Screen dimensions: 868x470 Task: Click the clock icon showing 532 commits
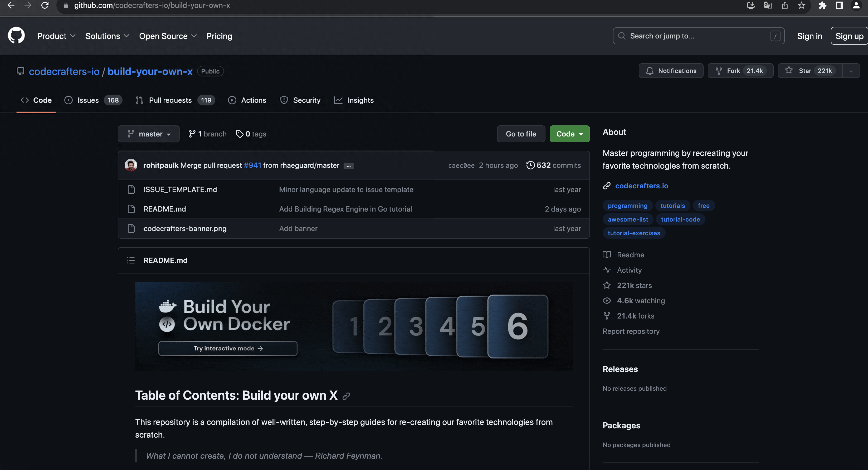click(x=531, y=165)
